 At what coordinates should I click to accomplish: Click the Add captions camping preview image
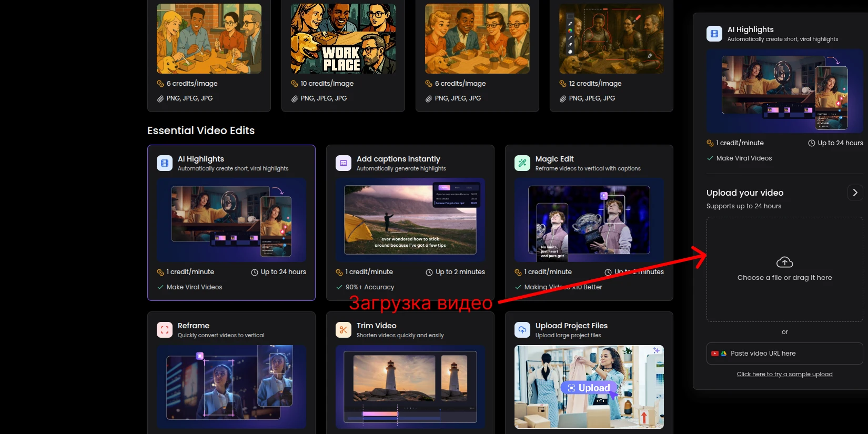click(x=410, y=220)
